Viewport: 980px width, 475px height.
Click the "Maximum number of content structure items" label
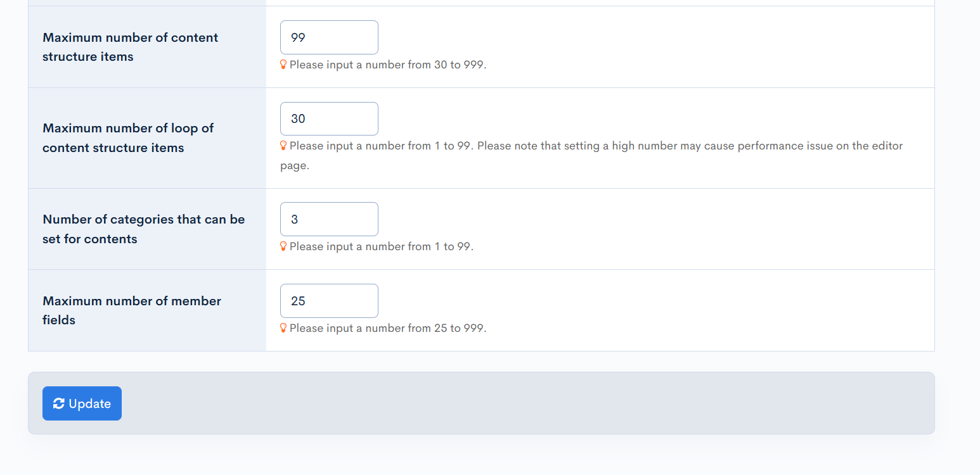tap(130, 47)
